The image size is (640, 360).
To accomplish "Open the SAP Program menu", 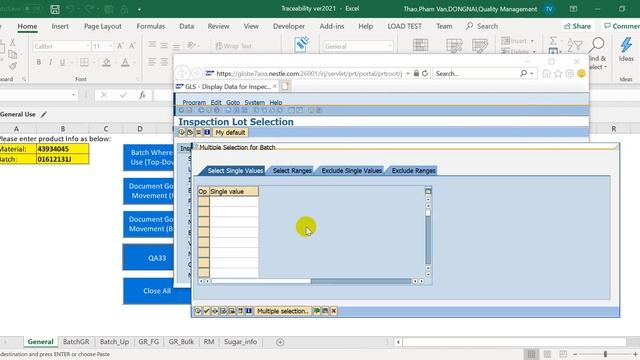I will point(194,102).
